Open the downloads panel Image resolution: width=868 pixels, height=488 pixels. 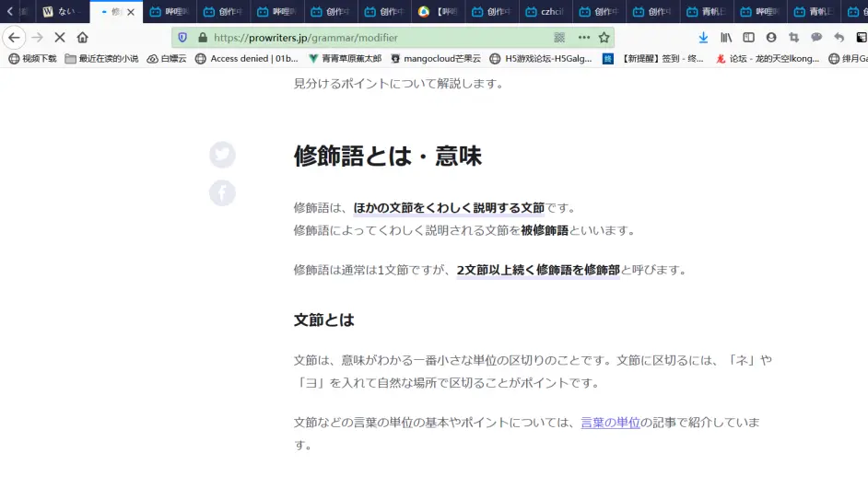pos(703,38)
